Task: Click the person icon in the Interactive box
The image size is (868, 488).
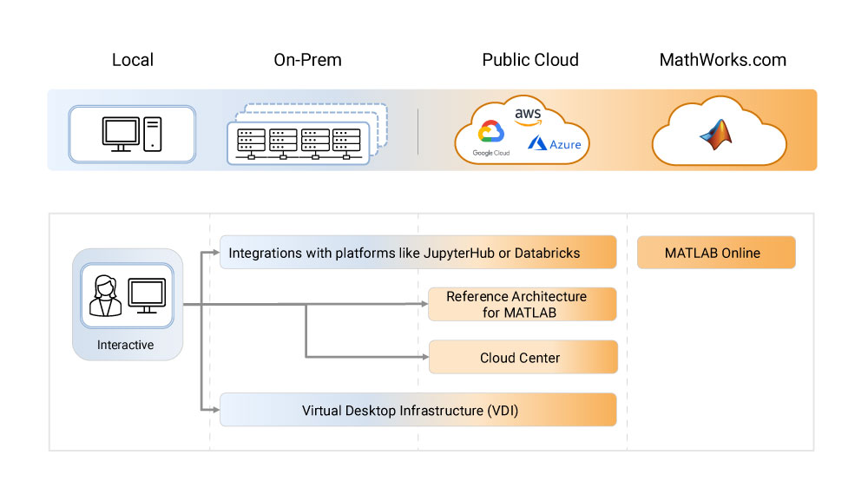Action: coord(104,296)
